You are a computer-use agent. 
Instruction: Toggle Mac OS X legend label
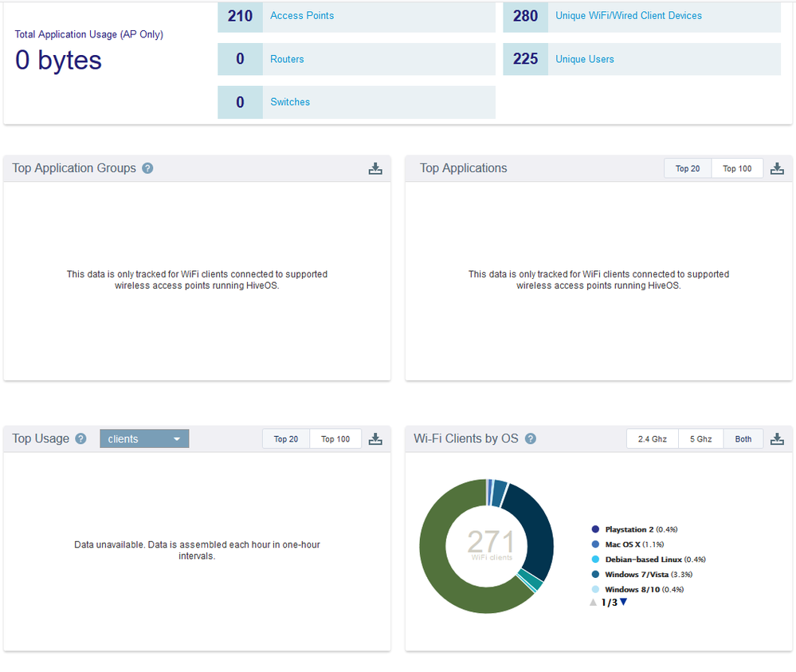point(634,544)
